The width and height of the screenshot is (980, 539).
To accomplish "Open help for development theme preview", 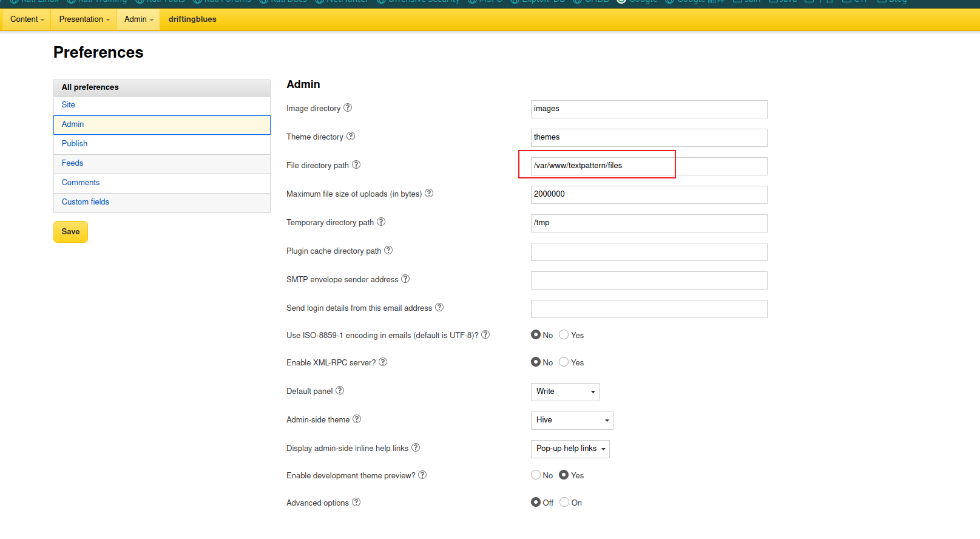I will pyautogui.click(x=422, y=475).
